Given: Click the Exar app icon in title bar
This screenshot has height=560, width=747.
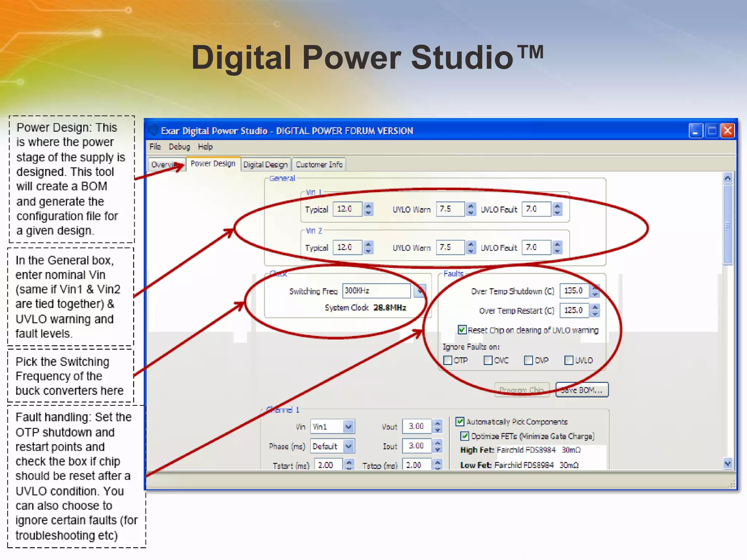Looking at the screenshot, I should [154, 131].
